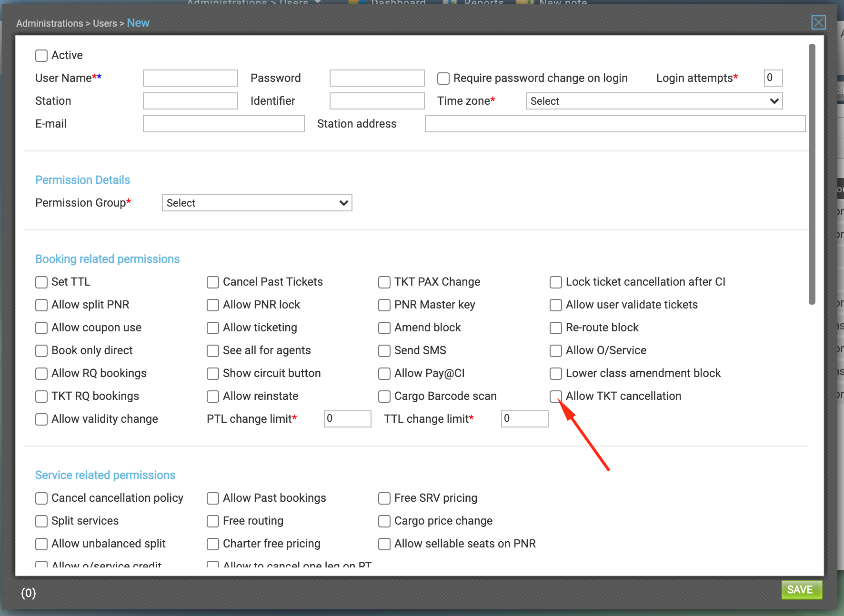The height and width of the screenshot is (616, 844).
Task: Select the Station input box
Action: [x=190, y=101]
